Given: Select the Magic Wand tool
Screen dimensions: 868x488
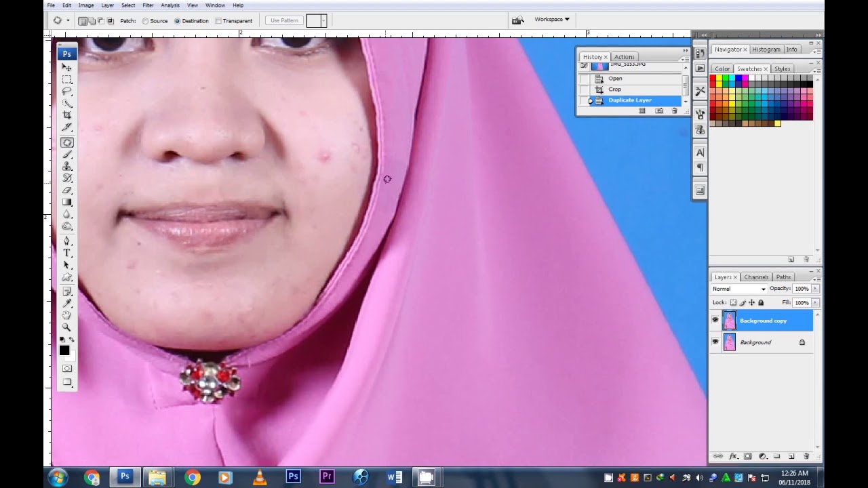Looking at the screenshot, I should coord(66,104).
